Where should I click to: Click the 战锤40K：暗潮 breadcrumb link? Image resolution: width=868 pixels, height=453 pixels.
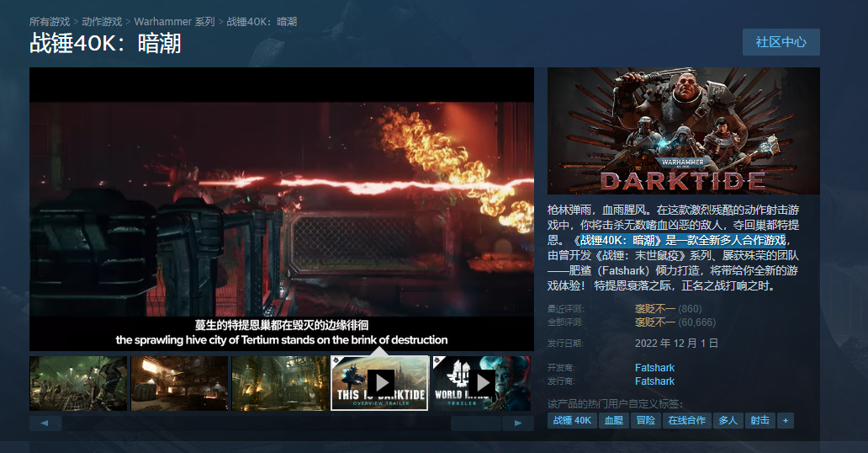(x=262, y=22)
